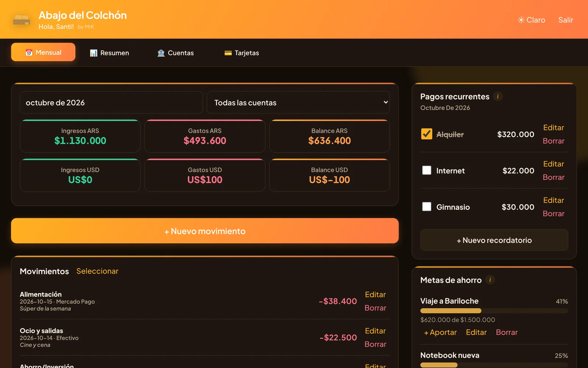The width and height of the screenshot is (588, 368).
Task: Go to the Cuentas tab
Action: coord(176,53)
